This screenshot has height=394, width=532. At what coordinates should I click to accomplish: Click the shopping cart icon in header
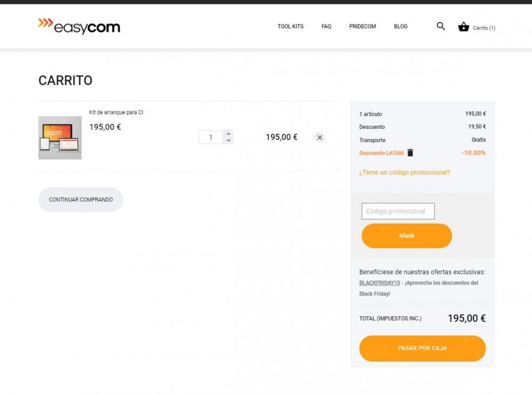(x=463, y=27)
